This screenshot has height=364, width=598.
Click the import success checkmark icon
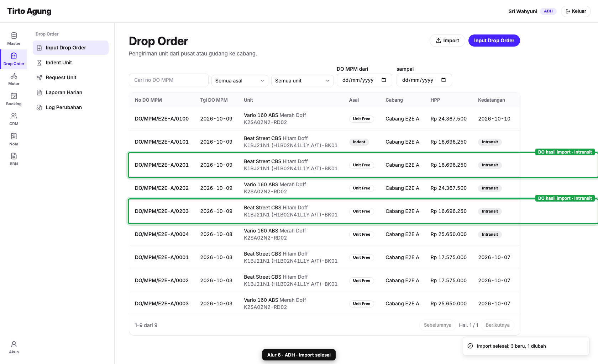[x=470, y=346]
